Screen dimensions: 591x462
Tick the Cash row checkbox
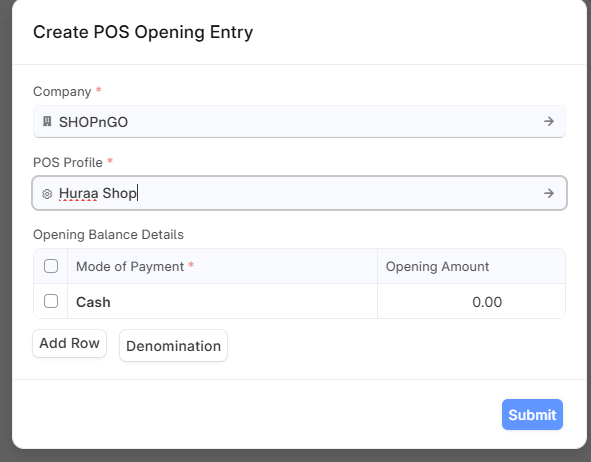pos(51,301)
